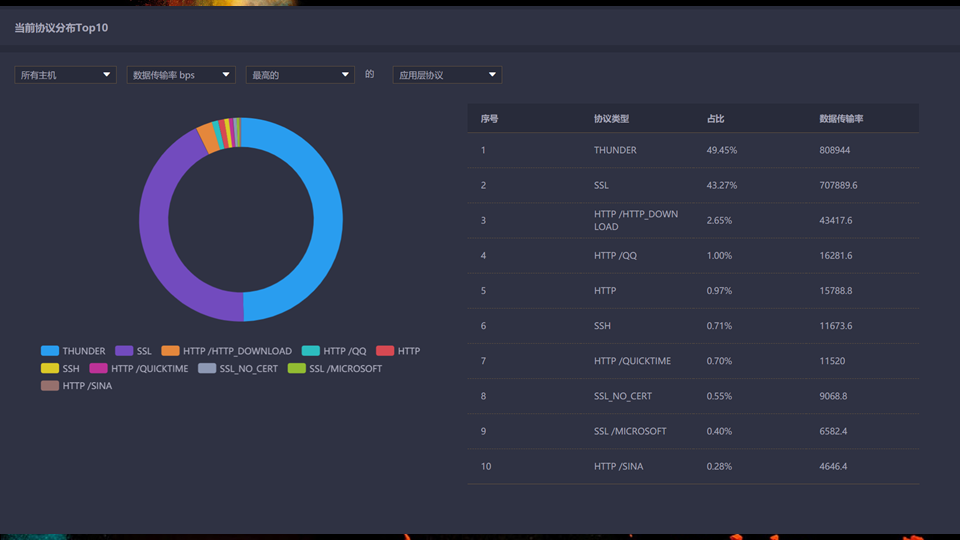Open the 所有主机 host dropdown
Viewport: 960px width, 540px height.
coord(66,75)
